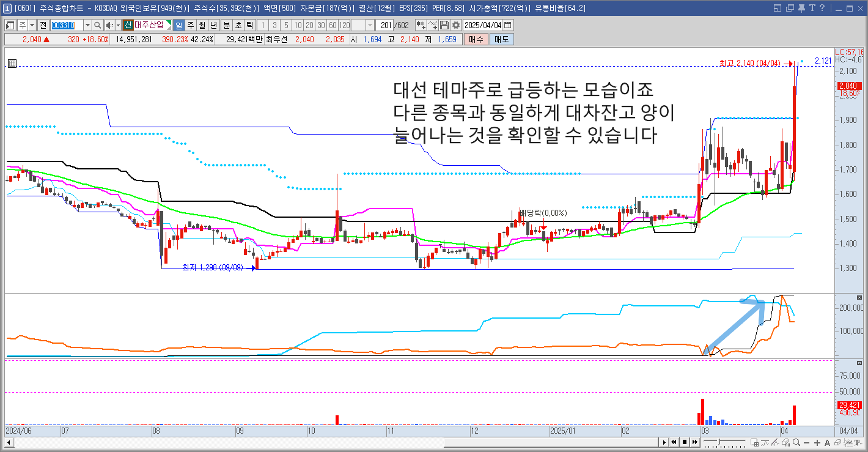868x452 pixels.
Task: Select the 분 minute period toggle
Action: [227, 25]
